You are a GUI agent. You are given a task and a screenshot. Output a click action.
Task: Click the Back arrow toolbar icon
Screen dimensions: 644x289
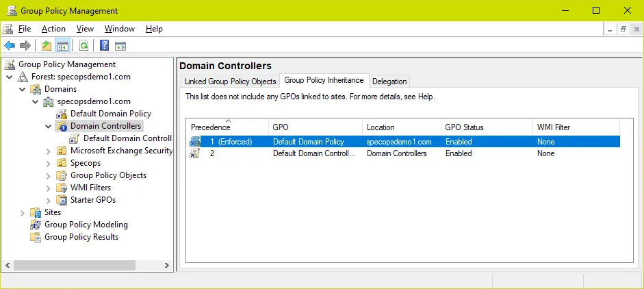point(10,46)
